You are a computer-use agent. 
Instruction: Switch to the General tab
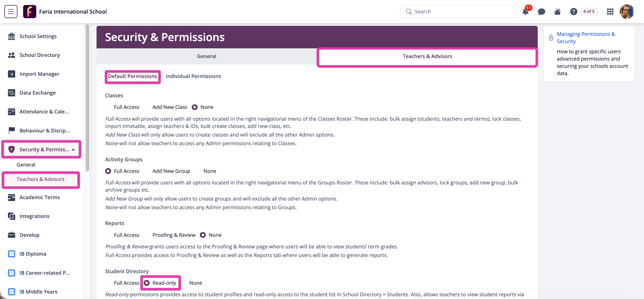tap(206, 56)
